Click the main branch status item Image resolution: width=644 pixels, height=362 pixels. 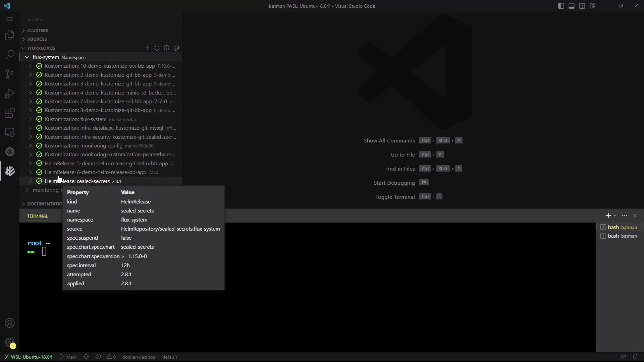pyautogui.click(x=68, y=357)
